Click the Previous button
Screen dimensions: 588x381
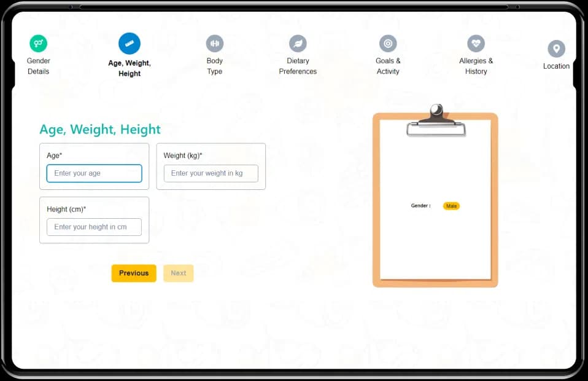point(133,273)
